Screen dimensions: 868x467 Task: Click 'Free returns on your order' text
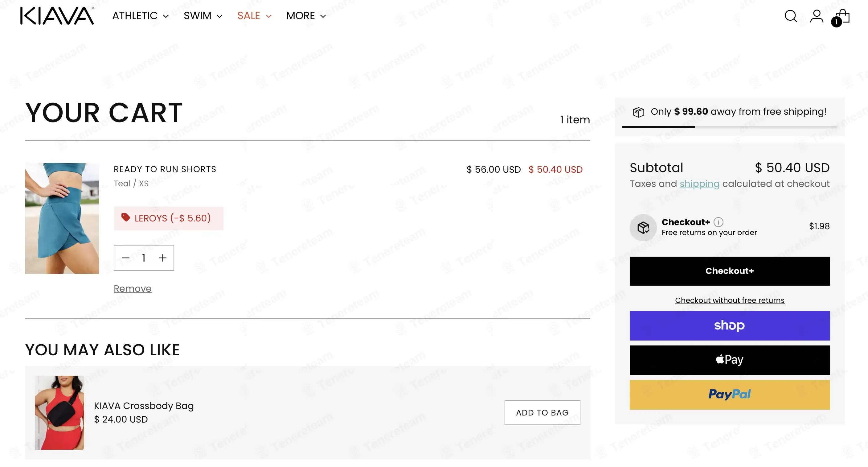(x=709, y=232)
